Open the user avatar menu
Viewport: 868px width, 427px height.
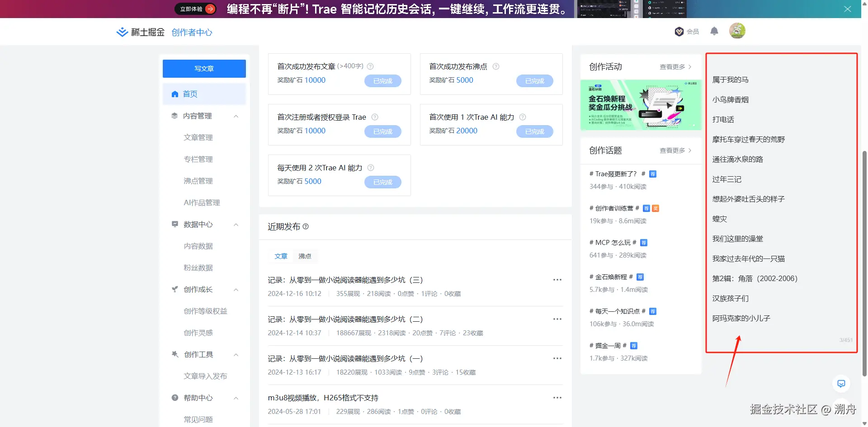click(737, 31)
